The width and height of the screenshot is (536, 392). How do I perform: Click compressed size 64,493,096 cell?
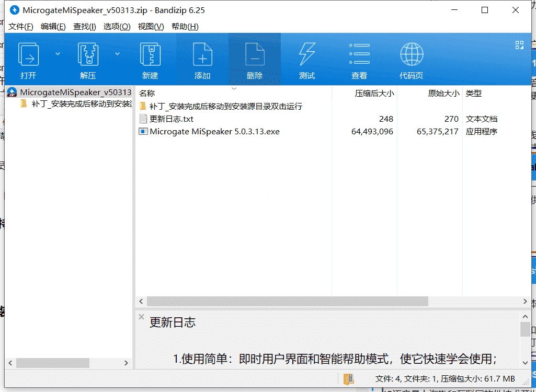pos(372,132)
